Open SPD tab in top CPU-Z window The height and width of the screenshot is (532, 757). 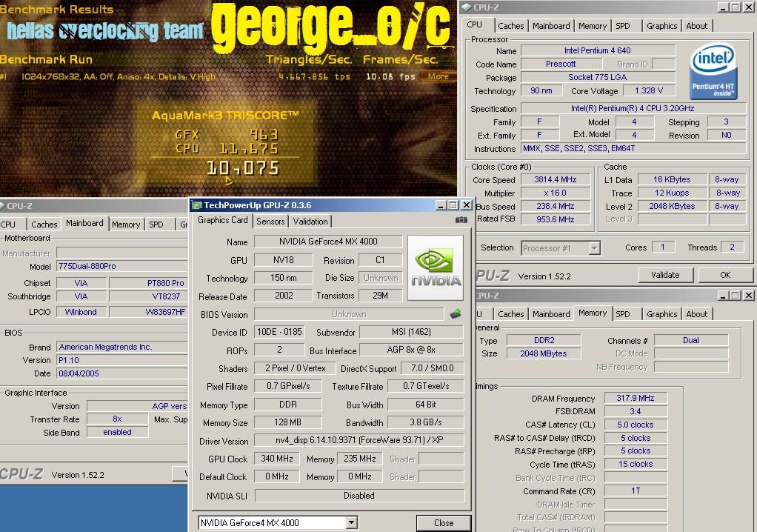[x=623, y=26]
